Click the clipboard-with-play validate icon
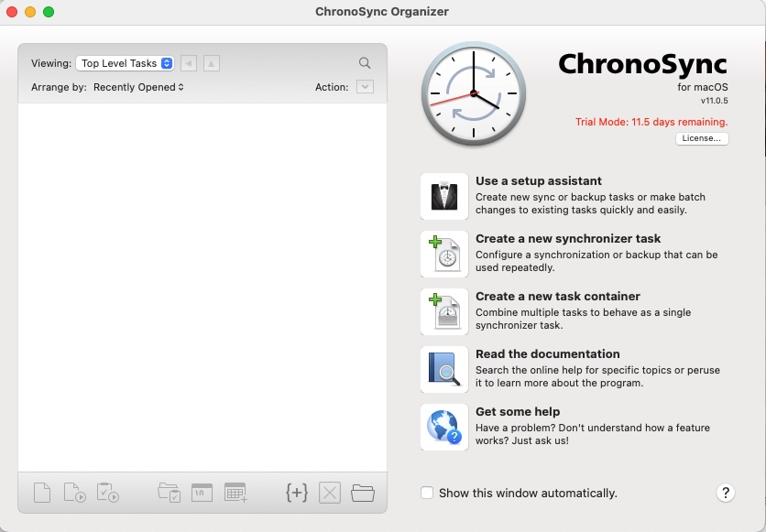This screenshot has height=532, width=766. (107, 493)
